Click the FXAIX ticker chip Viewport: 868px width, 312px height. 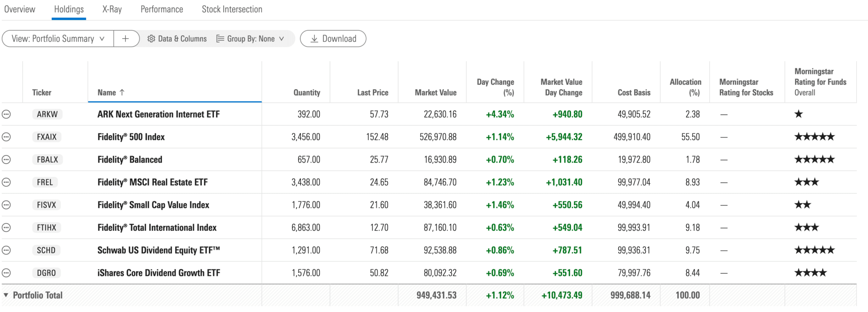coord(47,137)
